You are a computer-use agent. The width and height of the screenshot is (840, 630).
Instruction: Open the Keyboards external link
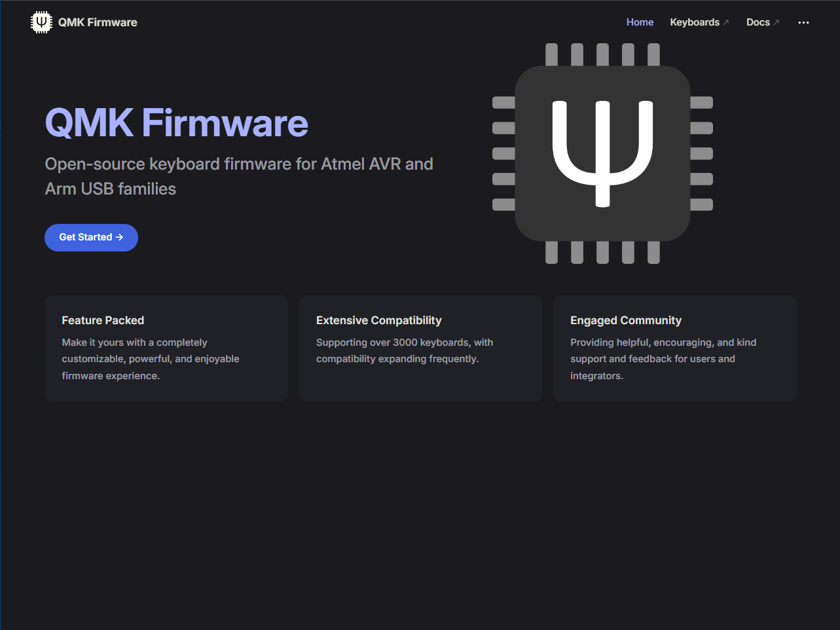click(699, 22)
